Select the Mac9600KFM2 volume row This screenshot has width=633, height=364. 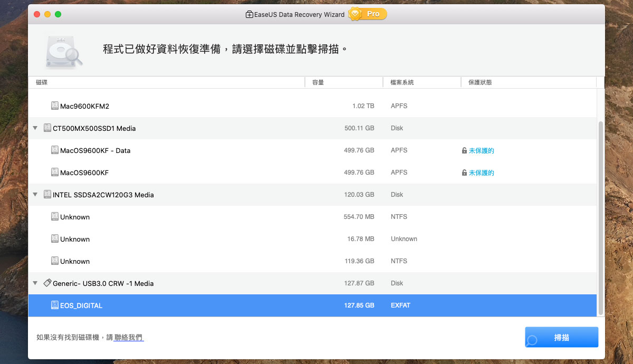point(312,106)
